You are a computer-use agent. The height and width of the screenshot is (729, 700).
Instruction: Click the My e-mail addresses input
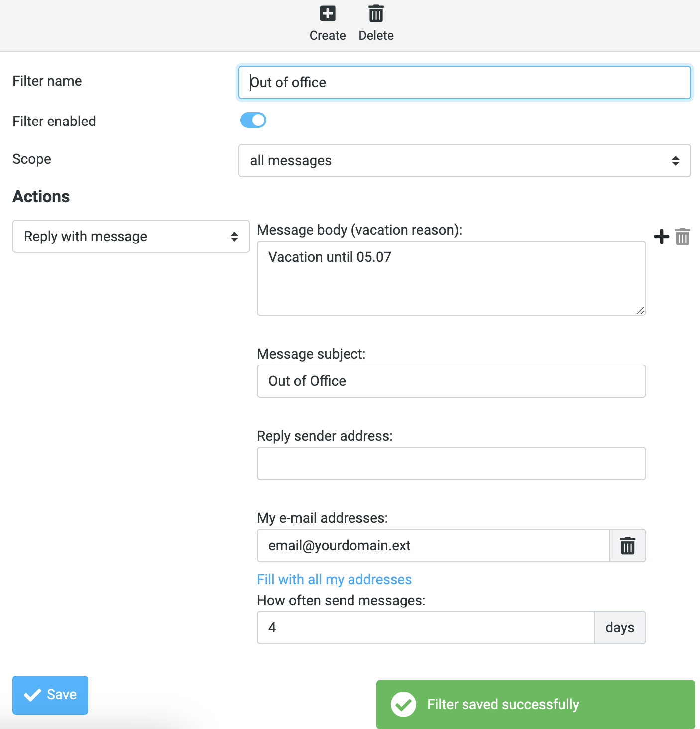(434, 546)
